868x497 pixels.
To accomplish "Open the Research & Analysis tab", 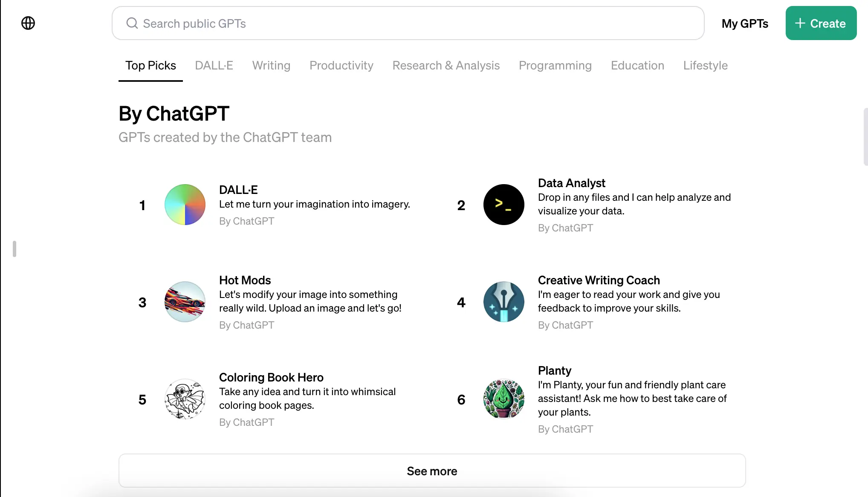I will (446, 65).
